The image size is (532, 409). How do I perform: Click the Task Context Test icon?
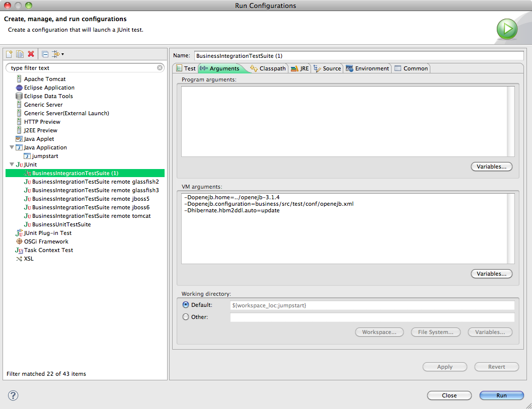click(19, 251)
